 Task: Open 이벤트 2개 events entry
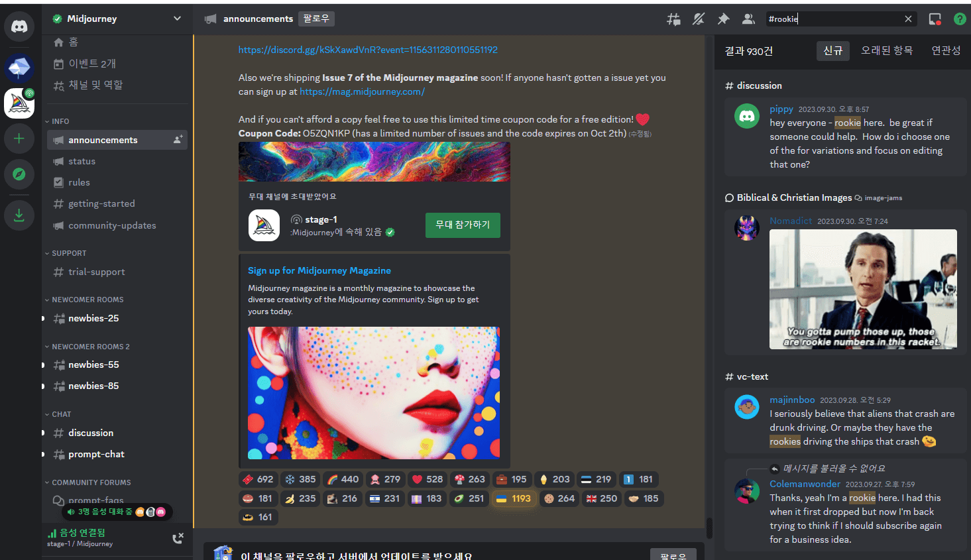coord(117,64)
